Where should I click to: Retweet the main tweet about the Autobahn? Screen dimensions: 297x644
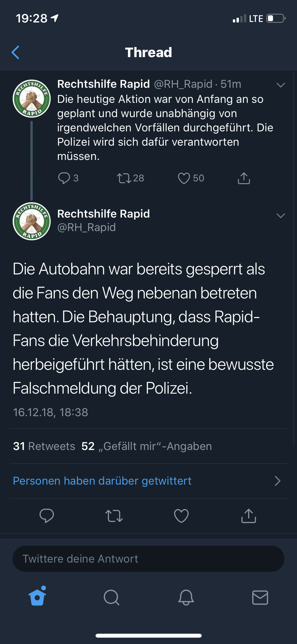pyautogui.click(x=114, y=516)
